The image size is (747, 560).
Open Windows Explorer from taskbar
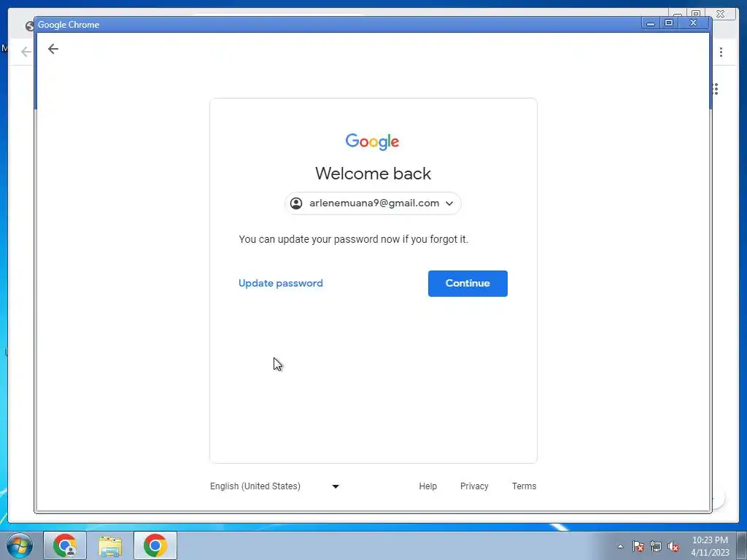110,545
